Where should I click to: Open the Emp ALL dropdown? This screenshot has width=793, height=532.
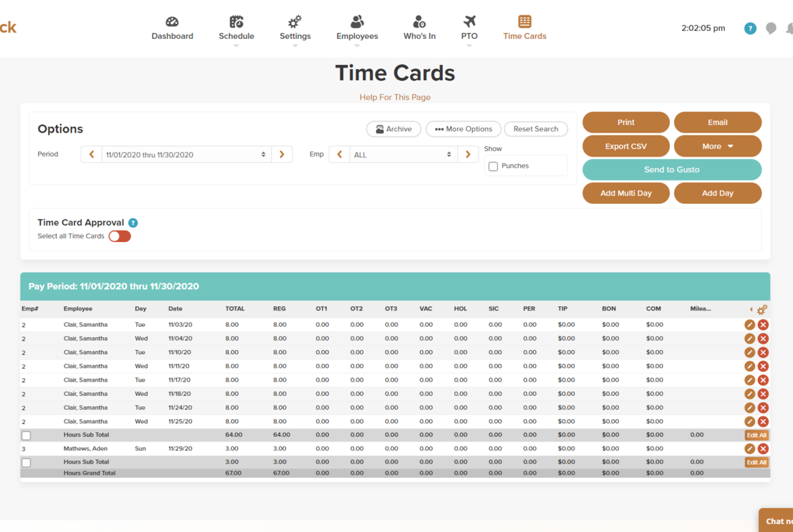pyautogui.click(x=403, y=155)
